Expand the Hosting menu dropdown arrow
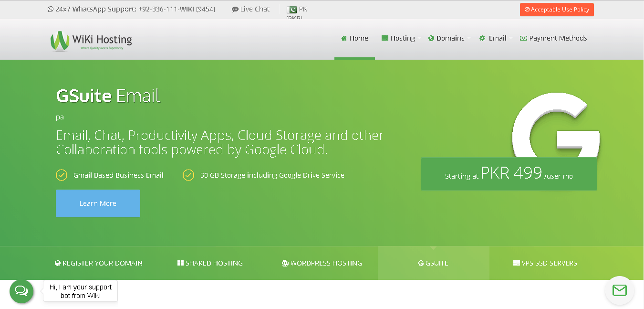644x309 pixels. click(420, 38)
